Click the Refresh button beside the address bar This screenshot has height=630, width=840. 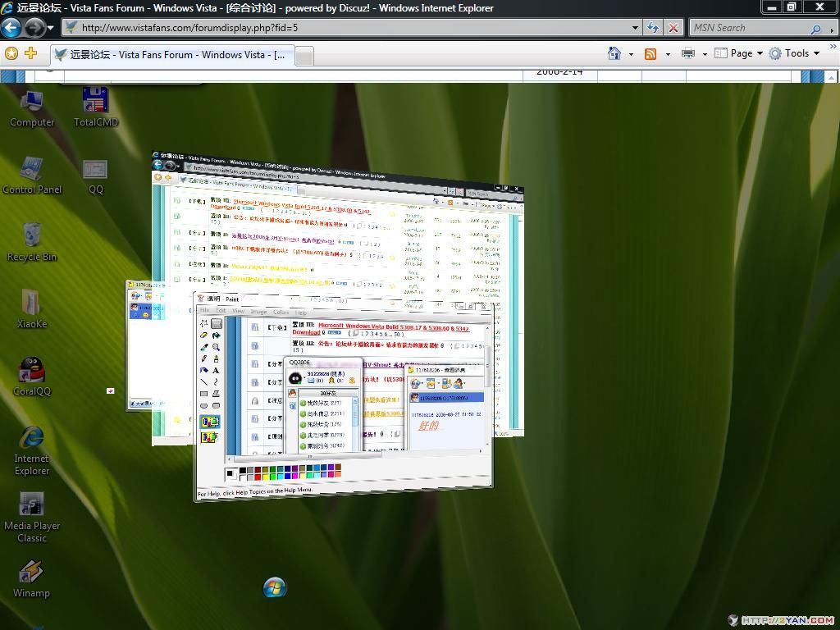coord(652,27)
